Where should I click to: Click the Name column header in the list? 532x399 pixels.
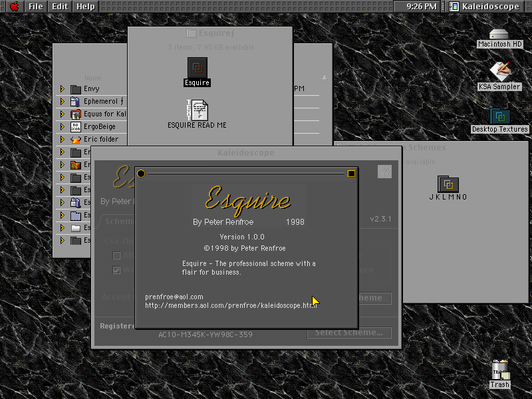[x=92, y=78]
